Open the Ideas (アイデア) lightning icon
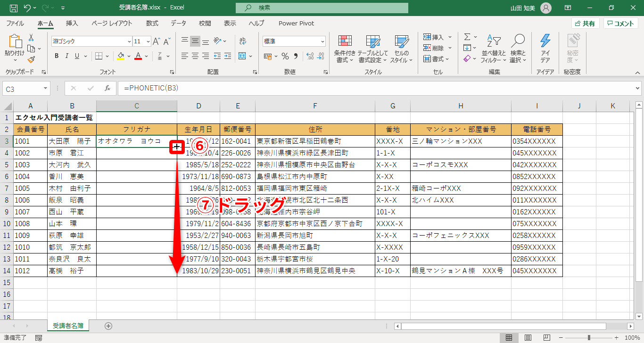 pos(545,49)
